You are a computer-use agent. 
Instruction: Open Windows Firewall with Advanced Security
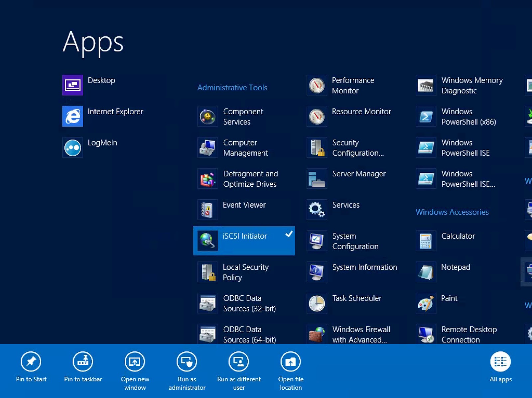tap(361, 334)
